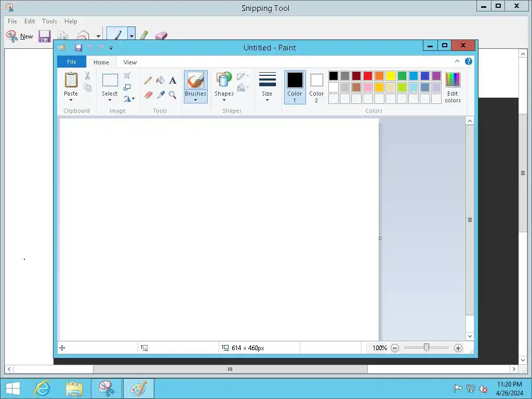Screen dimensions: 532x399
Task: Pick the green color swatch
Action: point(402,76)
